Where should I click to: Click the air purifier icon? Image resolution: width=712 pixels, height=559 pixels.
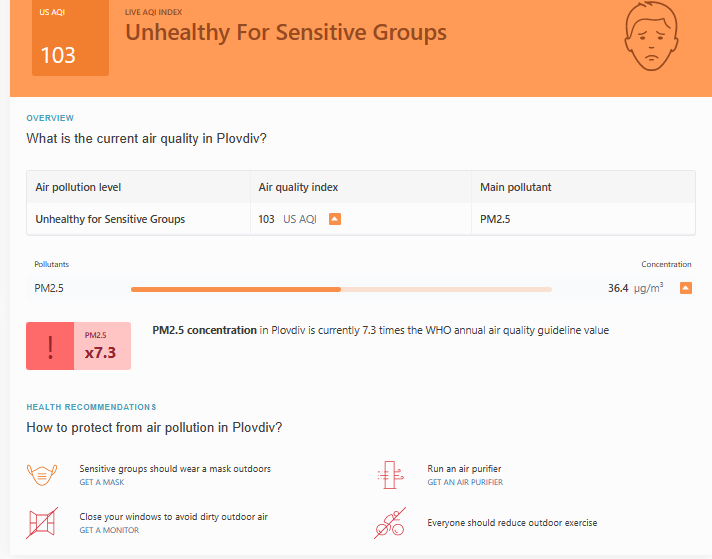[x=389, y=475]
